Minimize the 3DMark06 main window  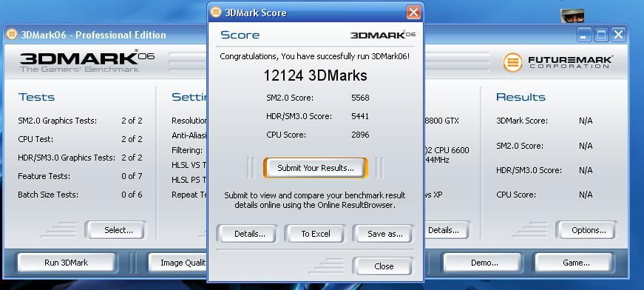[x=583, y=35]
